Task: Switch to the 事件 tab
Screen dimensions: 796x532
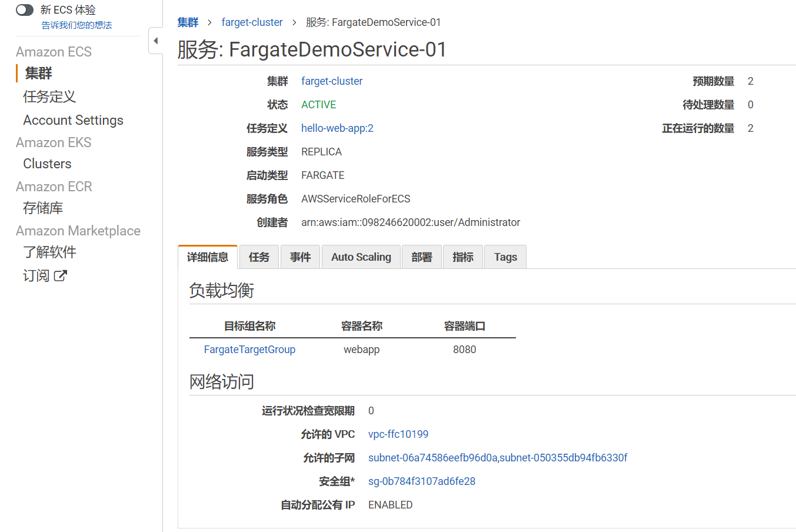Action: (300, 257)
